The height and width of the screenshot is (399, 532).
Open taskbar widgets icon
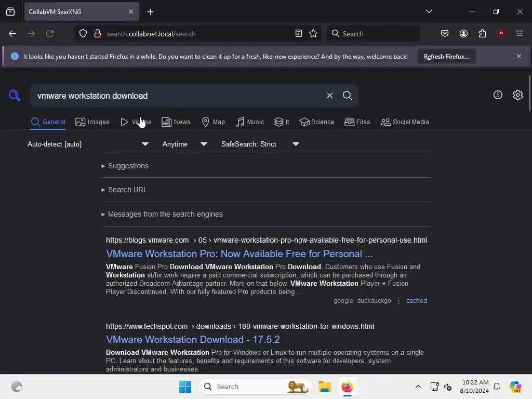click(17, 387)
